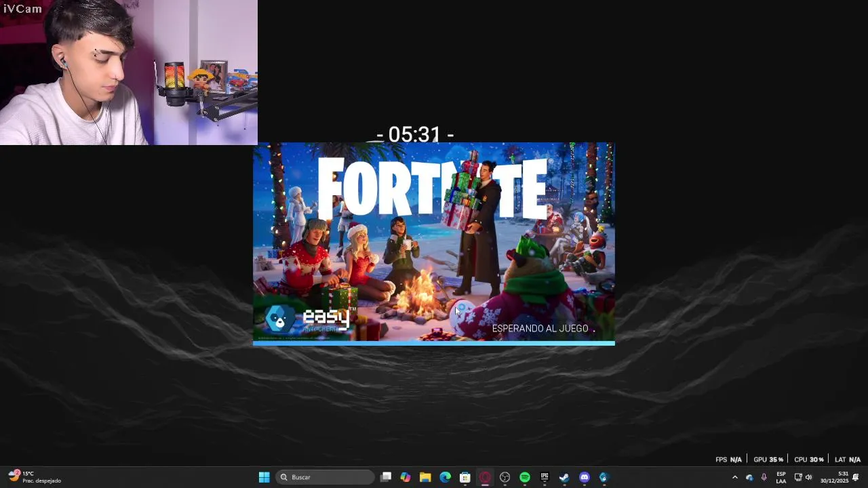The height and width of the screenshot is (488, 868).
Task: Open File Explorer folder icon
Action: click(x=425, y=477)
